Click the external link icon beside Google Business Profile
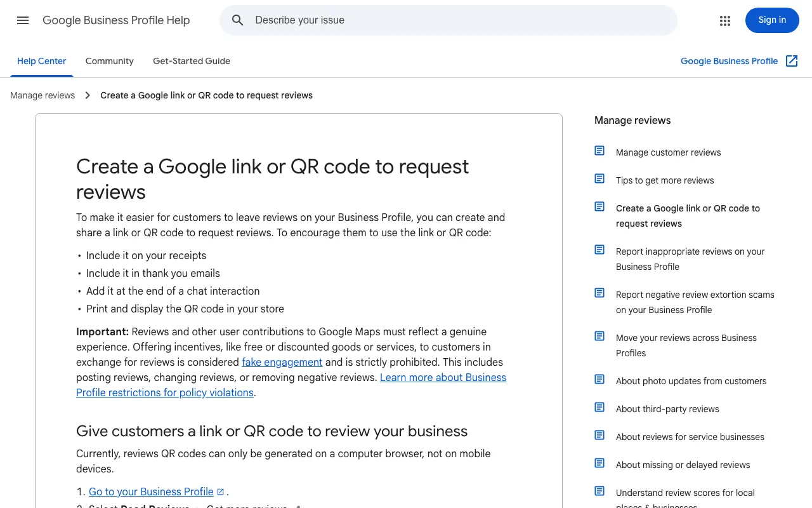 pyautogui.click(x=792, y=61)
